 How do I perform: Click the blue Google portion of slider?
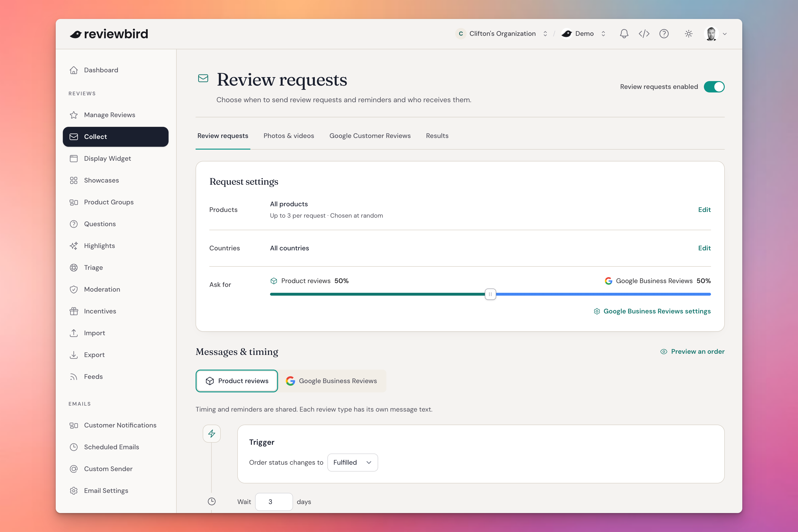[603, 294]
